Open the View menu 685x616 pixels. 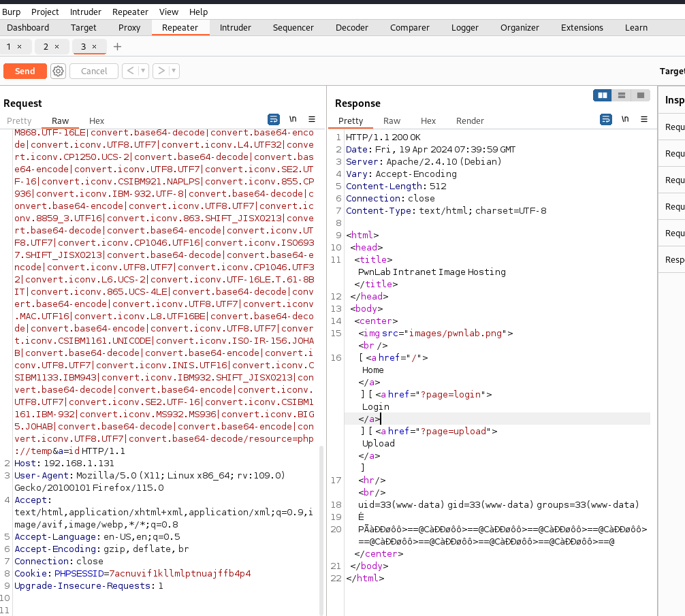pyautogui.click(x=169, y=12)
